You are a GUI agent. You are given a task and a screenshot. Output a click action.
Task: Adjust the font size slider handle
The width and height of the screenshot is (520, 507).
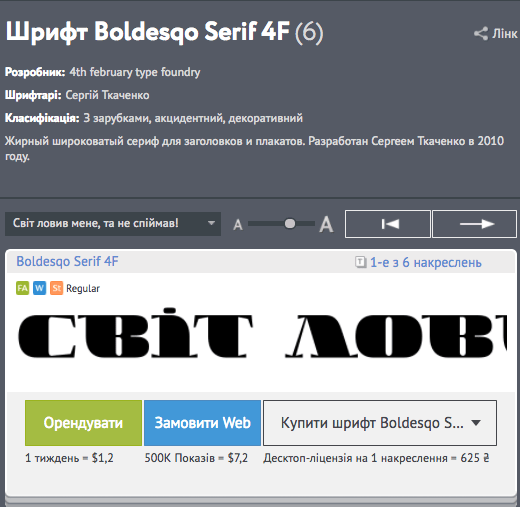[290, 224]
